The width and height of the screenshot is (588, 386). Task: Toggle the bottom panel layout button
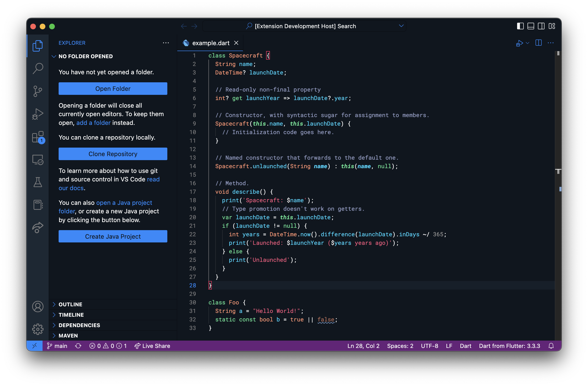coord(530,26)
